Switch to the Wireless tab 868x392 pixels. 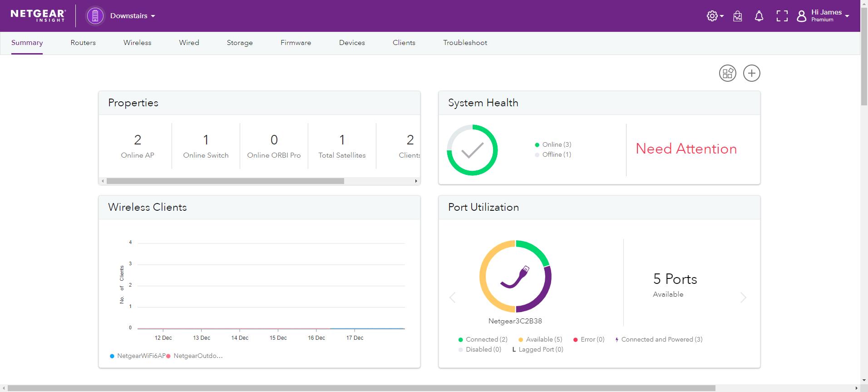pyautogui.click(x=137, y=43)
